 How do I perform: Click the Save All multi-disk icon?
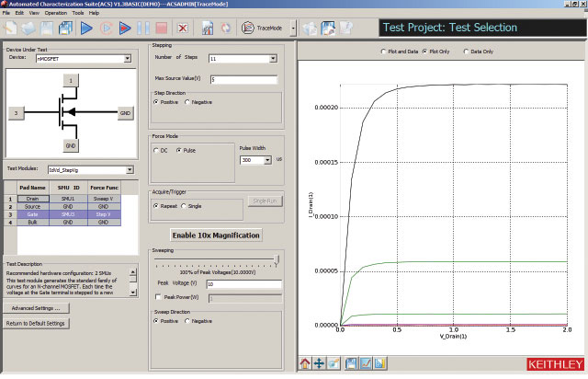tap(65, 29)
